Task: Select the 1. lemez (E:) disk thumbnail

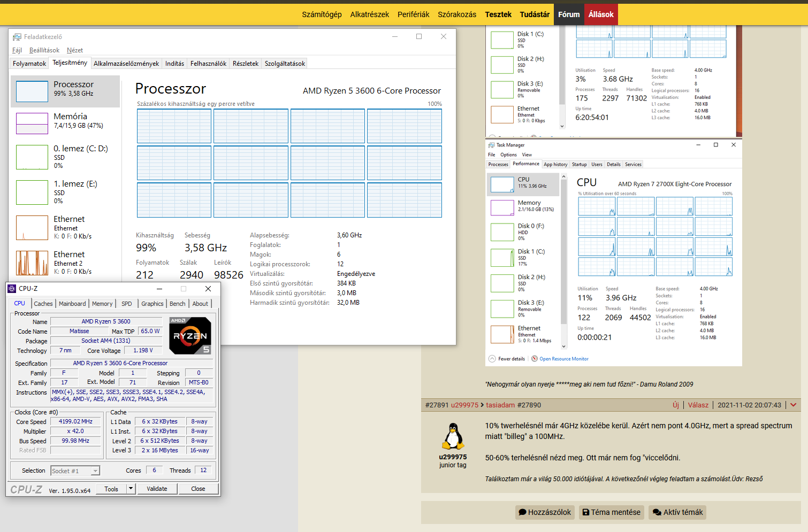Action: (32, 192)
